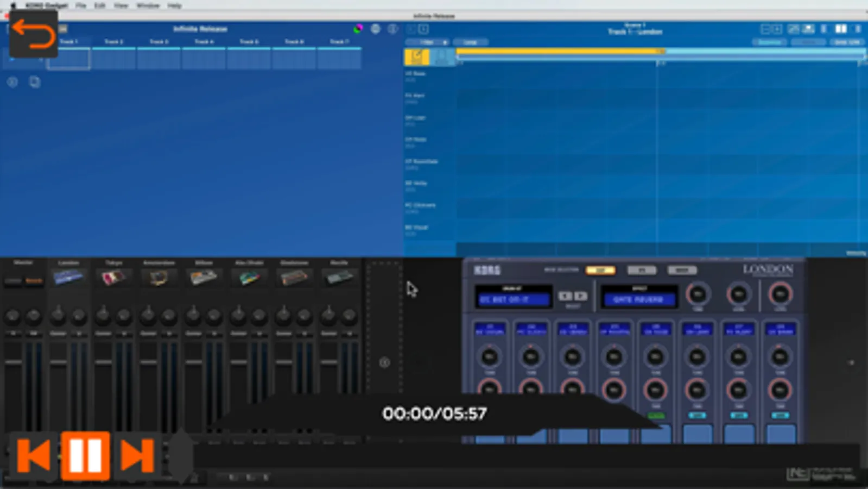Click the London channel volume fader
Viewport: 868px width, 489px height.
coord(58,362)
